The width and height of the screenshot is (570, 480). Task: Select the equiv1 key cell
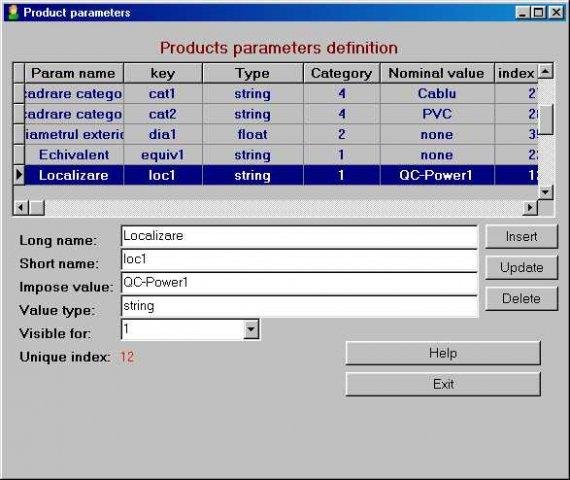162,155
